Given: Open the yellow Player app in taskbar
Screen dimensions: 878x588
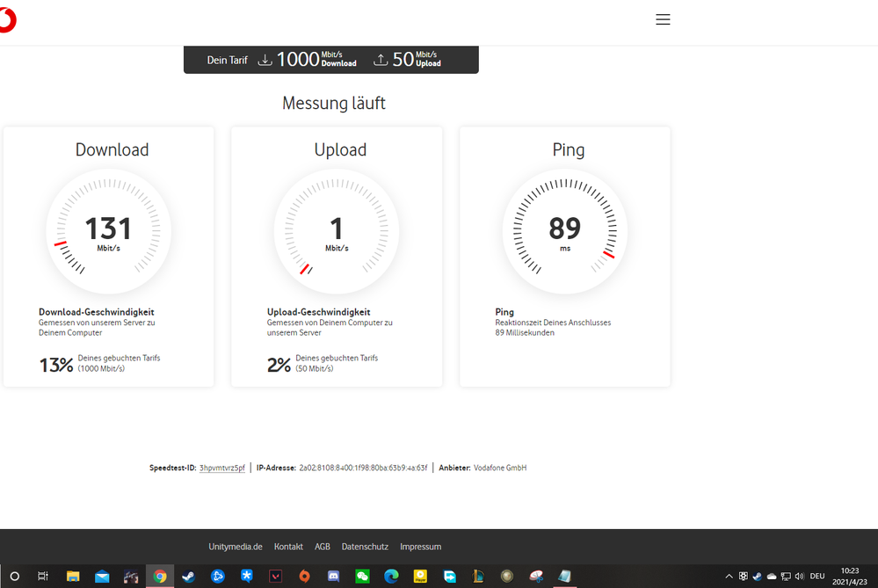Looking at the screenshot, I should pos(420,577).
